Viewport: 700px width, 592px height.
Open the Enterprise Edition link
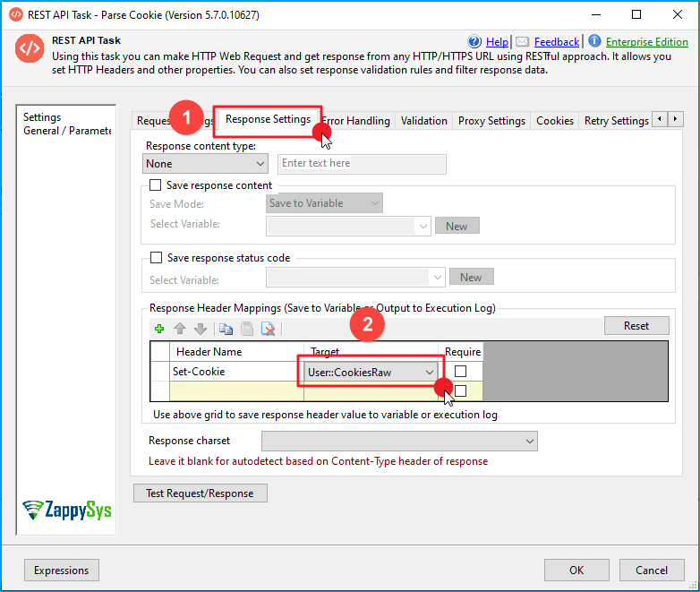point(646,41)
